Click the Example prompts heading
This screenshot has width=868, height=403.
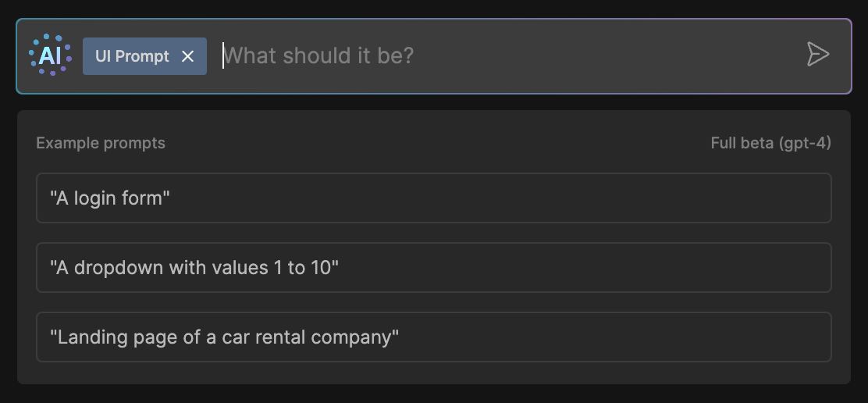[x=101, y=143]
